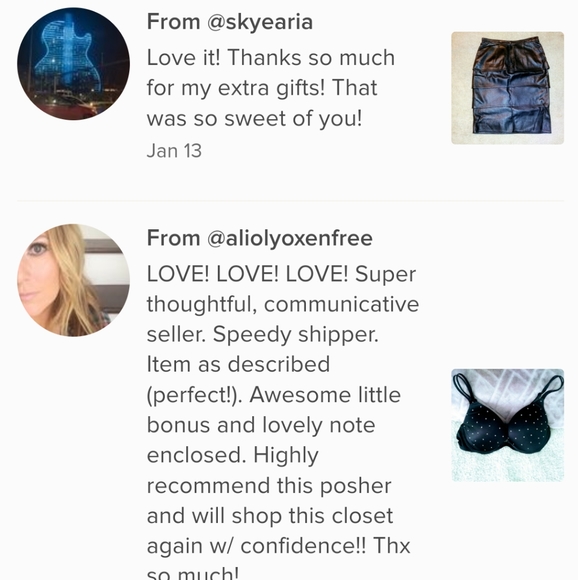
Task: Select the 'recommend this posher' review line
Action: [x=269, y=486]
